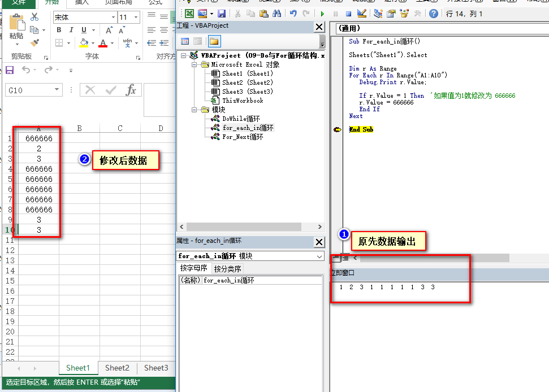The image size is (549, 392).
Task: Click the yellow fill color swatch button
Action: click(84, 43)
